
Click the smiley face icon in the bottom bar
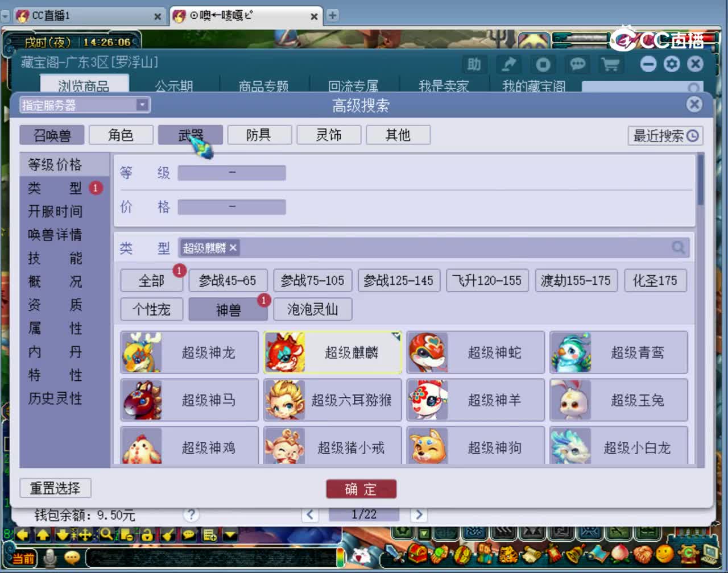tap(664, 553)
